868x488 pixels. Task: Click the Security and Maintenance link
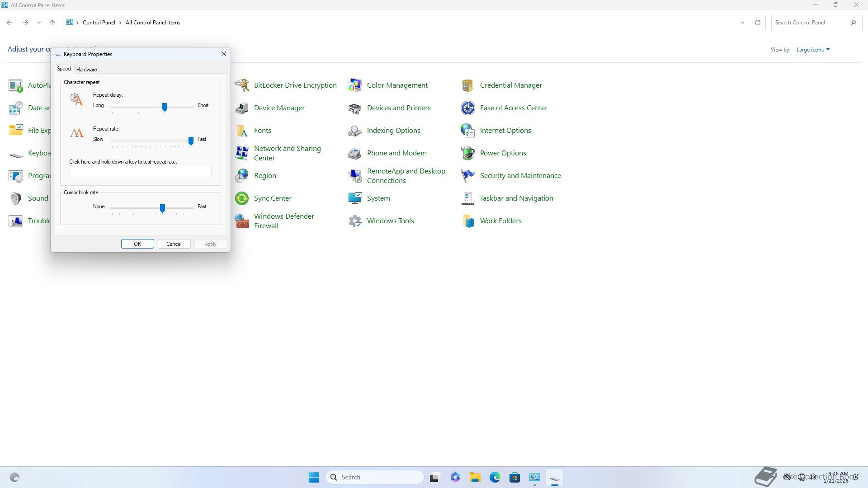click(x=520, y=176)
